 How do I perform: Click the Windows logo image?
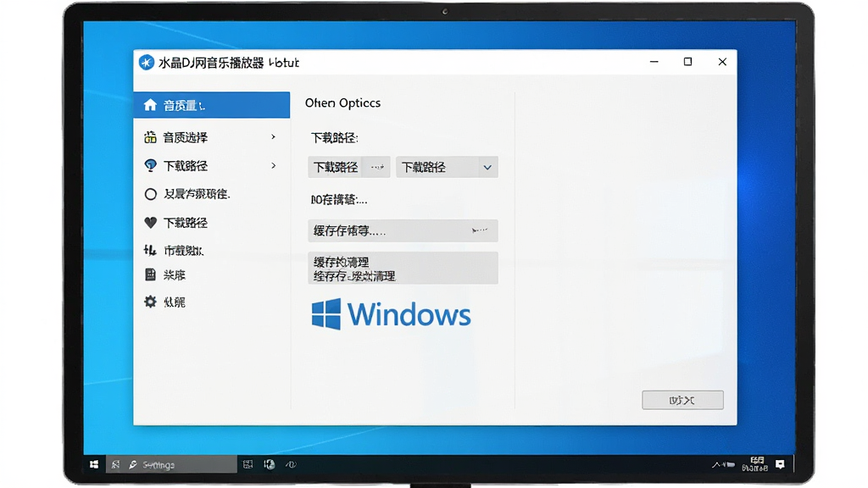[392, 314]
